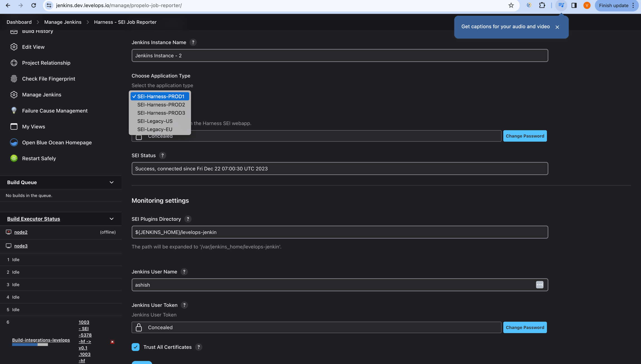The width and height of the screenshot is (641, 364).
Task: Choose SEI-Harness-PROD3 from the application type dropdown
Action: point(161,113)
